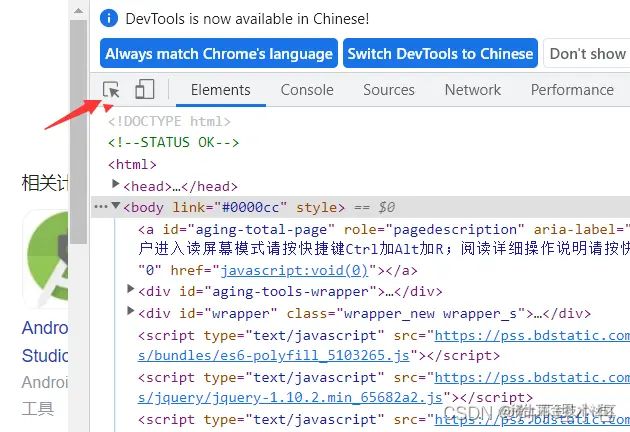Switch to the Console tab

pos(307,90)
